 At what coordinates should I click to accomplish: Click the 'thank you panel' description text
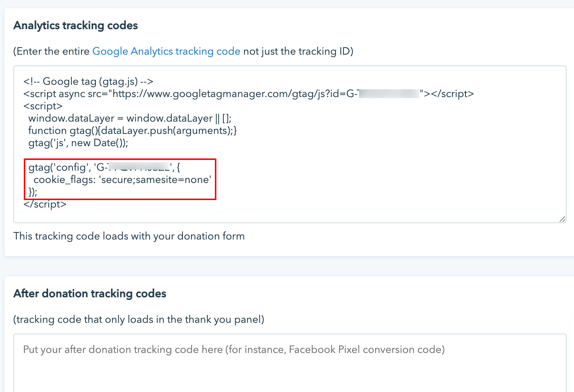139,319
